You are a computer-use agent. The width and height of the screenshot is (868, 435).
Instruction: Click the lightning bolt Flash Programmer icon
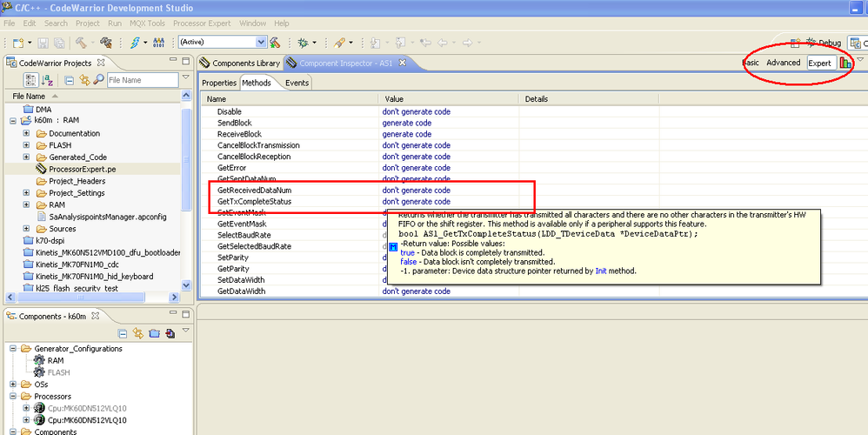pyautogui.click(x=135, y=43)
